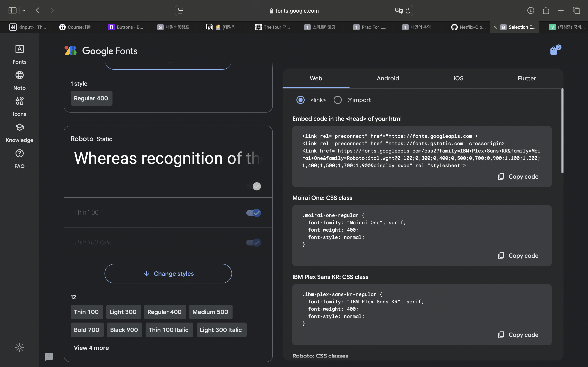Select the @import radio option
Viewport: 588px width, 367px height.
click(338, 100)
